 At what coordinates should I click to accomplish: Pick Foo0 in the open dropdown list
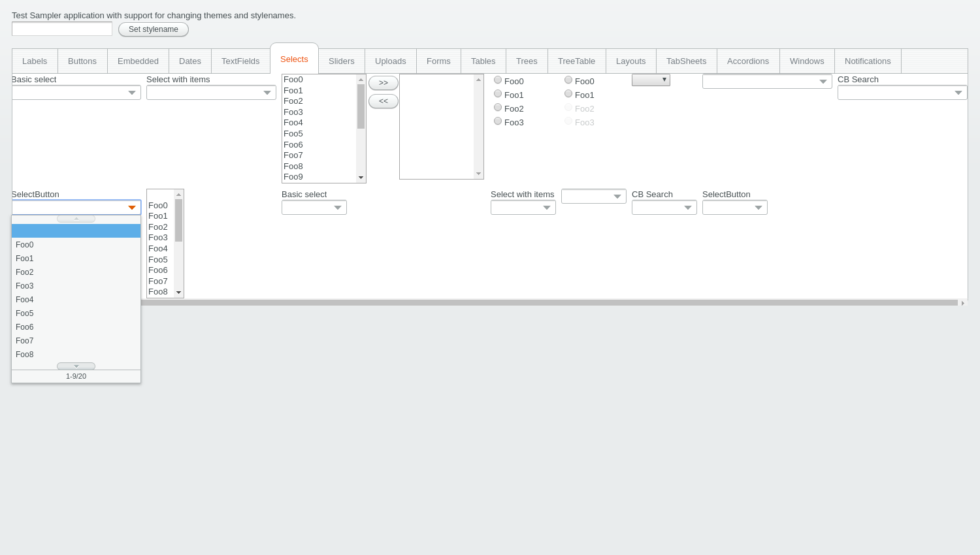click(76, 245)
